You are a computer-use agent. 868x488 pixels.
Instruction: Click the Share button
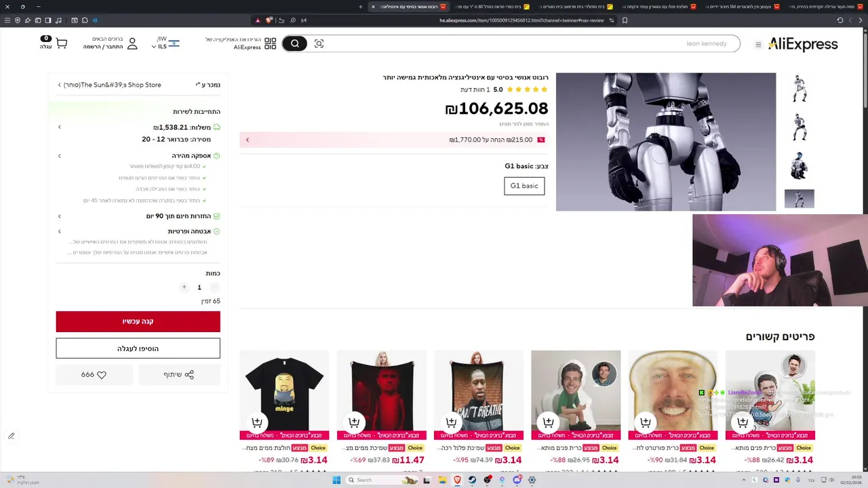(179, 374)
